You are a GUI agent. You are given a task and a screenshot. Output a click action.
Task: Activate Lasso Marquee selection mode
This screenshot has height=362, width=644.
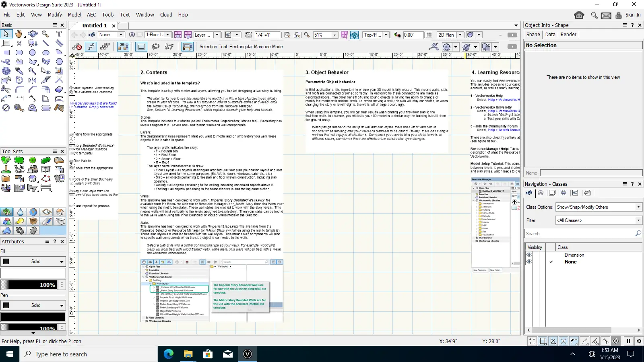[155, 47]
